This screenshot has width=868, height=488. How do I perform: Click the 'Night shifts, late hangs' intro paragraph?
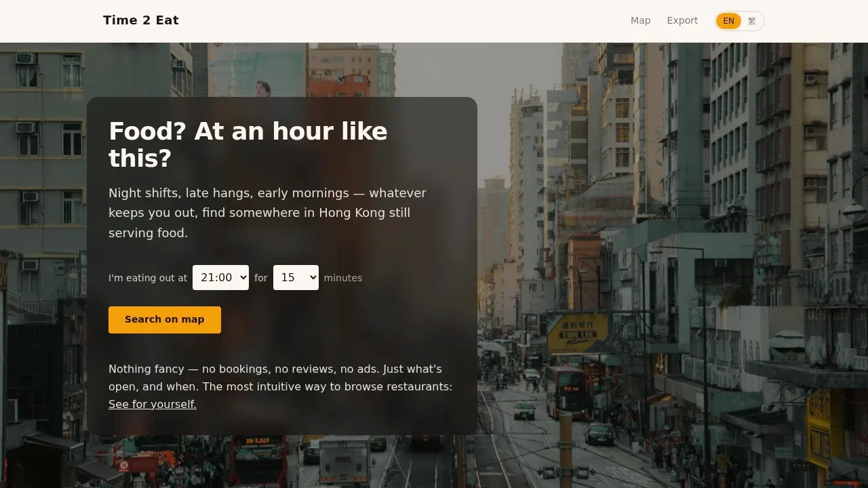tap(267, 213)
